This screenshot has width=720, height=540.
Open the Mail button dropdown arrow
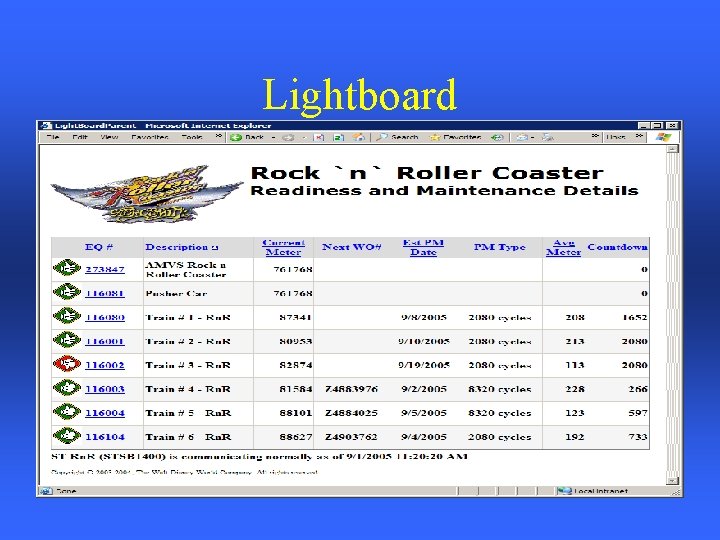[x=532, y=137]
